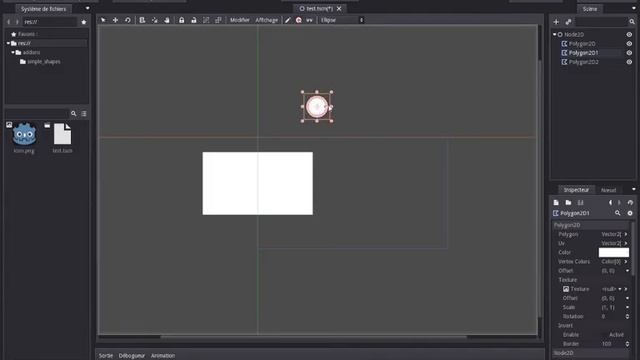Open the white Color property swatch

(613, 253)
